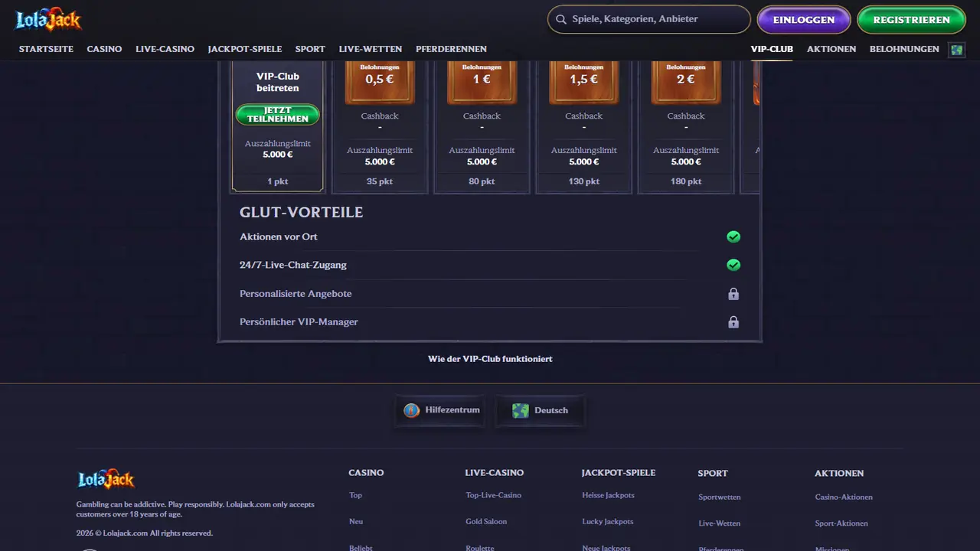Click the 180 pkt level label
Screen dimensions: 980x551
tap(686, 181)
